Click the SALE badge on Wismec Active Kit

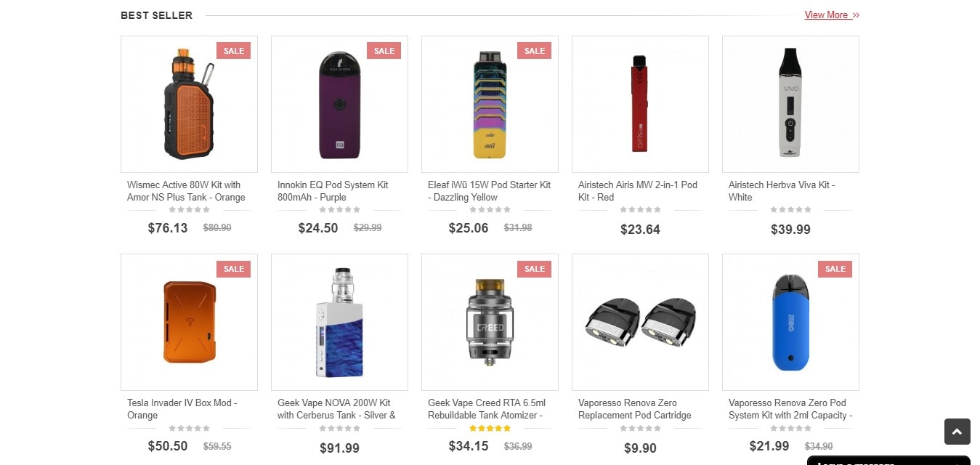pos(233,51)
